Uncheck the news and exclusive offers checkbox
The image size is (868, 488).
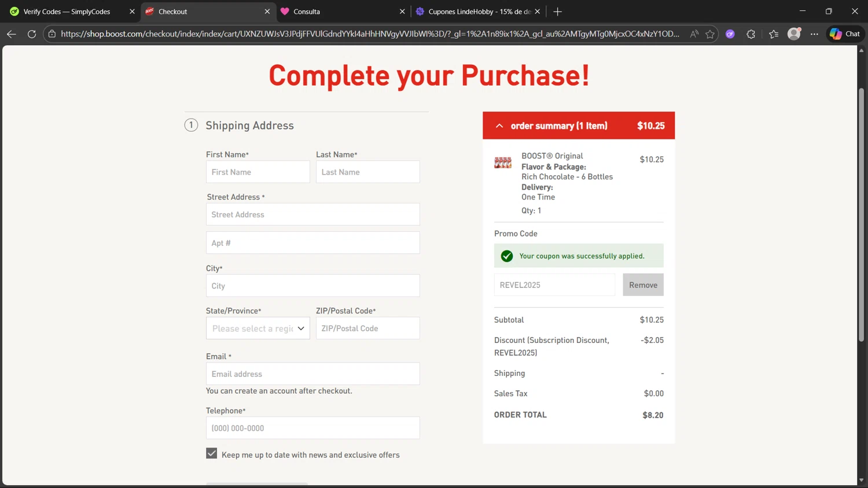pyautogui.click(x=212, y=454)
